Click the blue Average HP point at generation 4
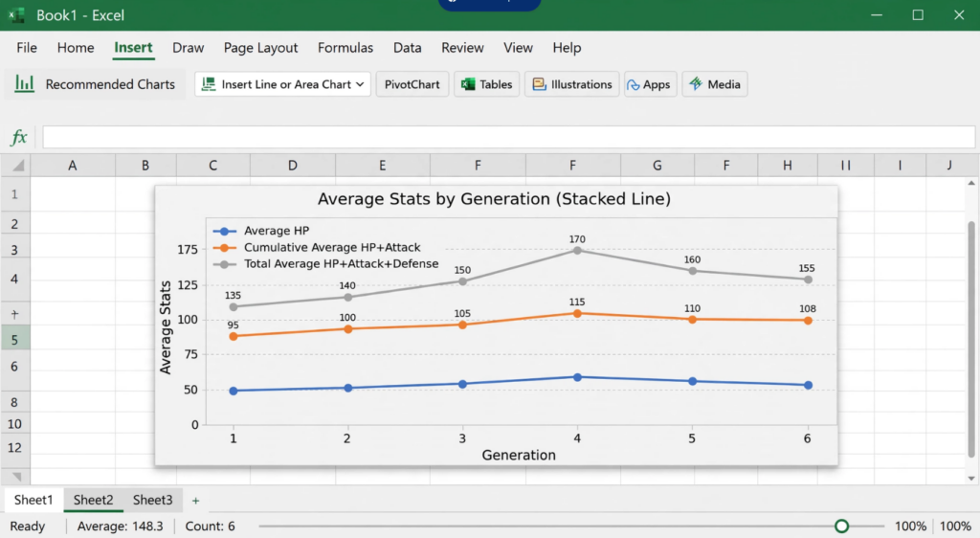 click(577, 377)
